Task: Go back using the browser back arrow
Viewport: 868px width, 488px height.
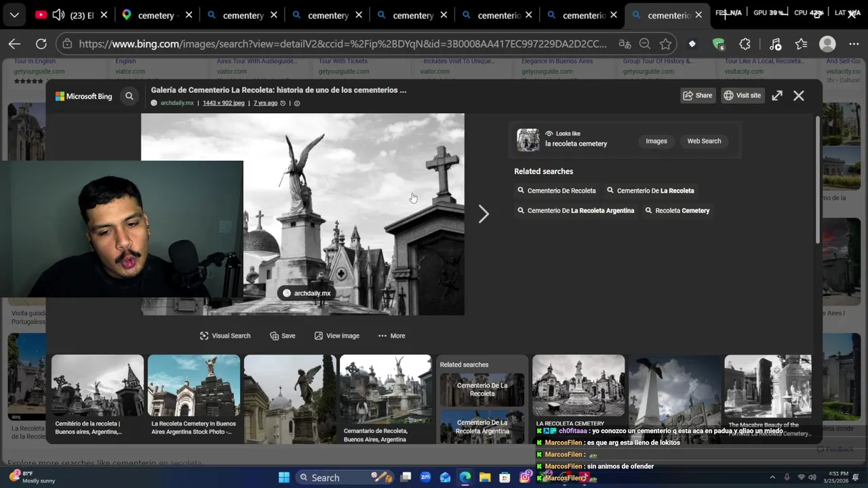Action: coord(14,44)
